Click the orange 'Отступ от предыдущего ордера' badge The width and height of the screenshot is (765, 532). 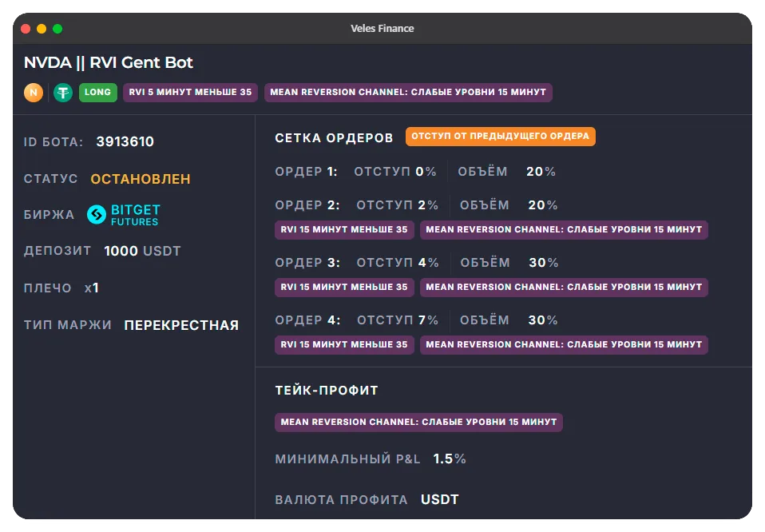click(x=500, y=137)
